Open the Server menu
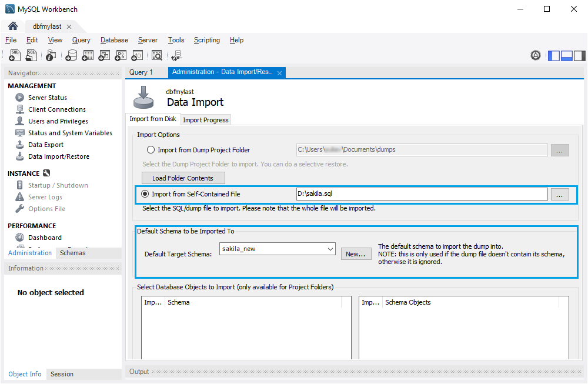 [148, 40]
